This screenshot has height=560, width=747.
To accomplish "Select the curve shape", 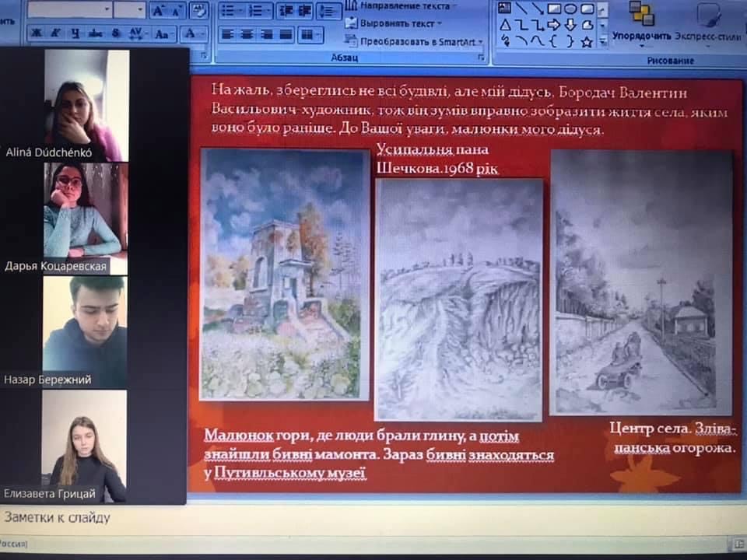I will (x=538, y=41).
